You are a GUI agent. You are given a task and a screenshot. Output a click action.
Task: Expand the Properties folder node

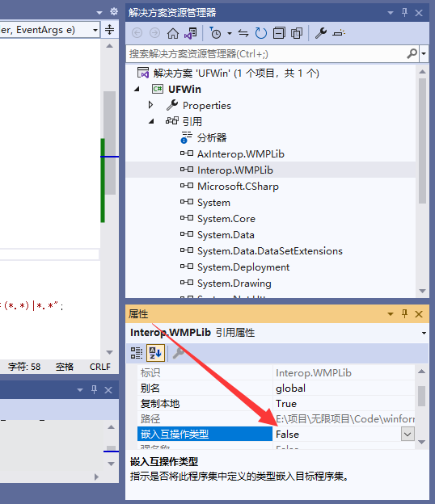click(x=150, y=105)
